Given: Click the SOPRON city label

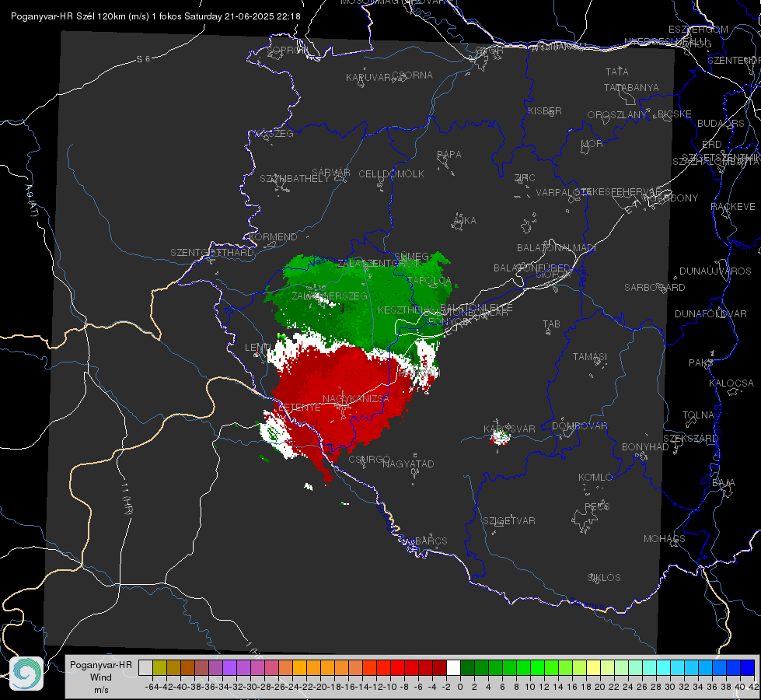Looking at the screenshot, I should [288, 50].
